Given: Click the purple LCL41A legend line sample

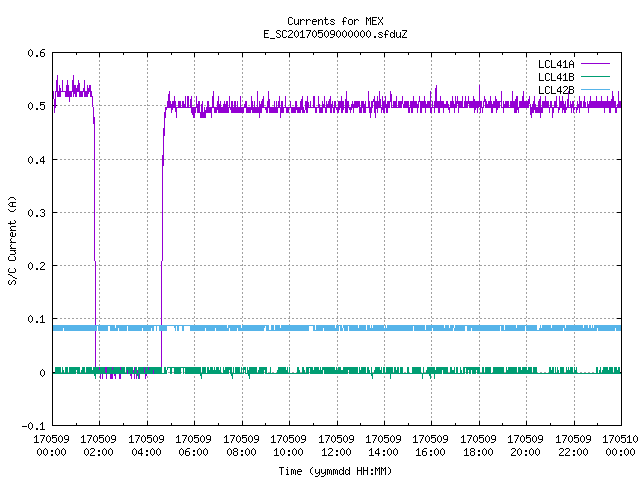Looking at the screenshot, I should [595, 64].
